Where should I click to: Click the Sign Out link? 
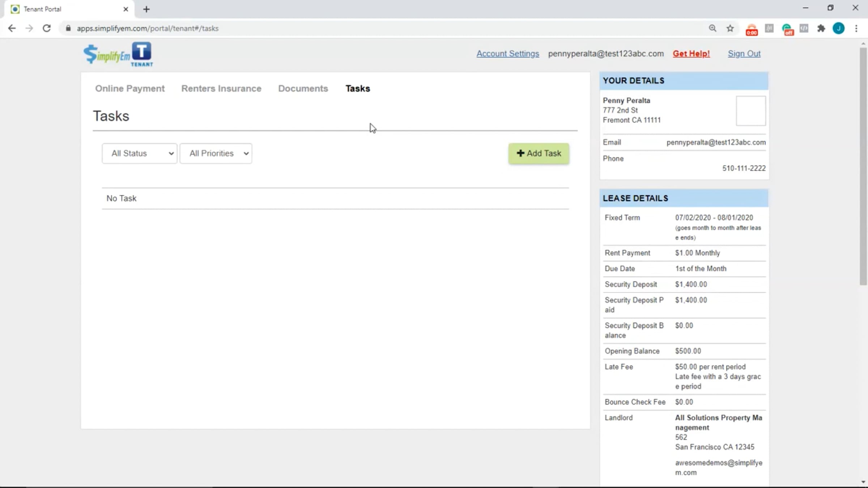point(744,53)
